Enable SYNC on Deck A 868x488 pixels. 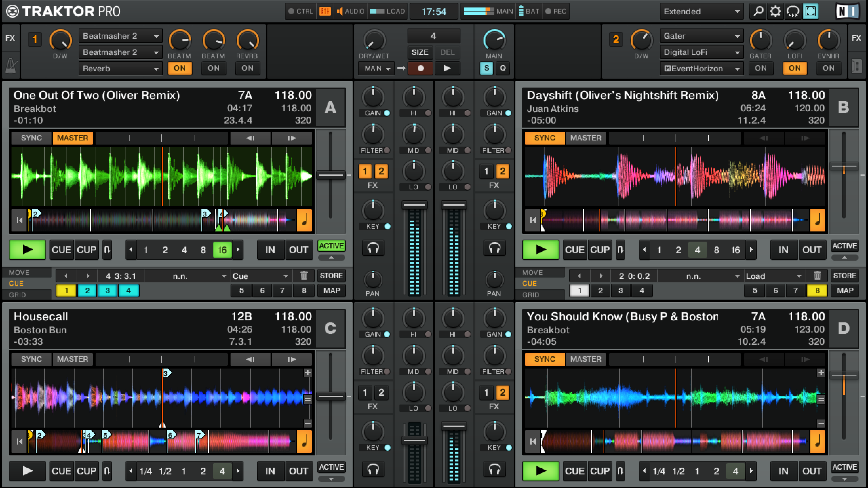[x=32, y=138]
